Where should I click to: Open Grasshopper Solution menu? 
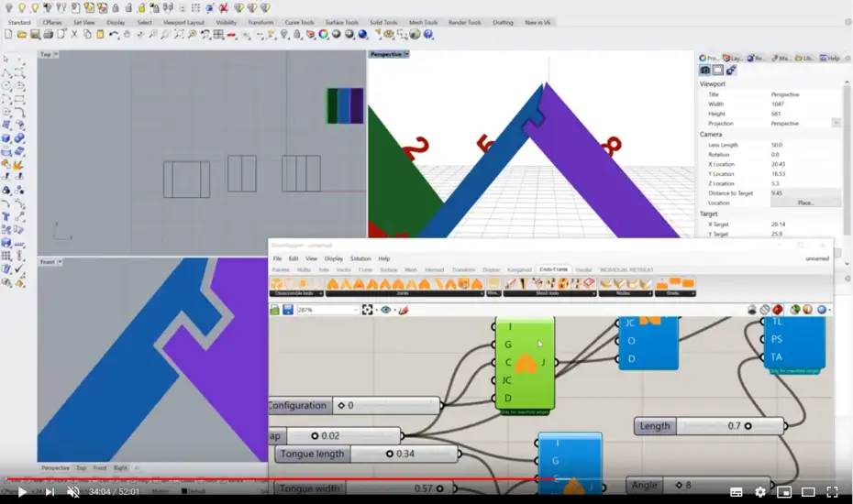click(x=360, y=258)
